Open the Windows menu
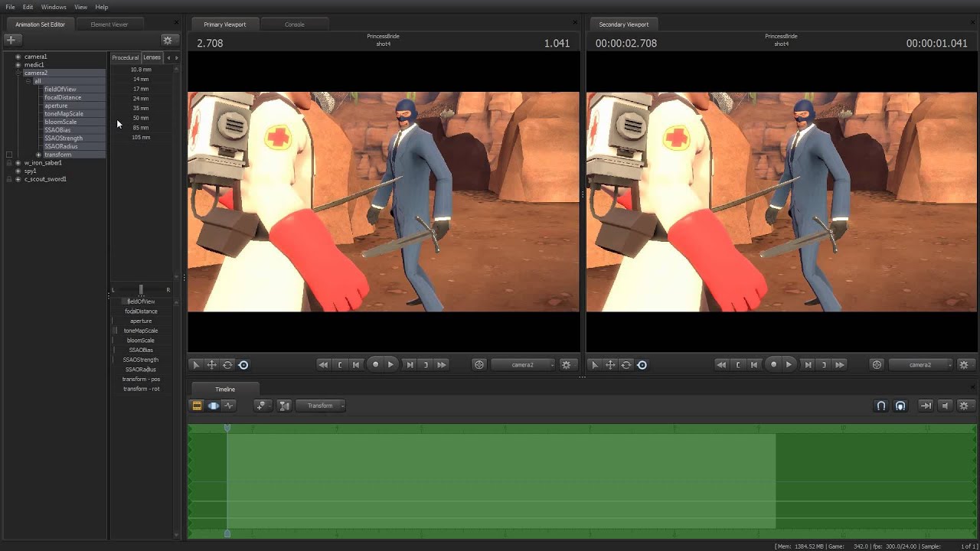980x551 pixels. click(54, 7)
